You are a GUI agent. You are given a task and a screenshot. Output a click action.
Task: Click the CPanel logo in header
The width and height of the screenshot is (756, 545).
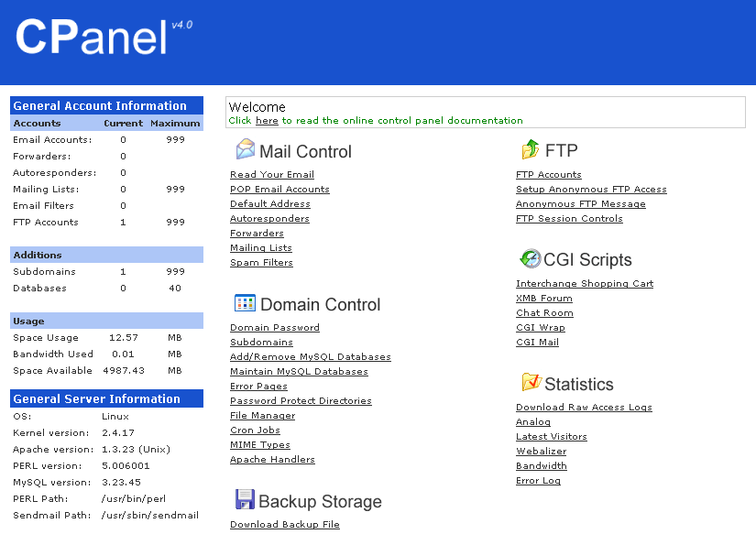pos(92,38)
